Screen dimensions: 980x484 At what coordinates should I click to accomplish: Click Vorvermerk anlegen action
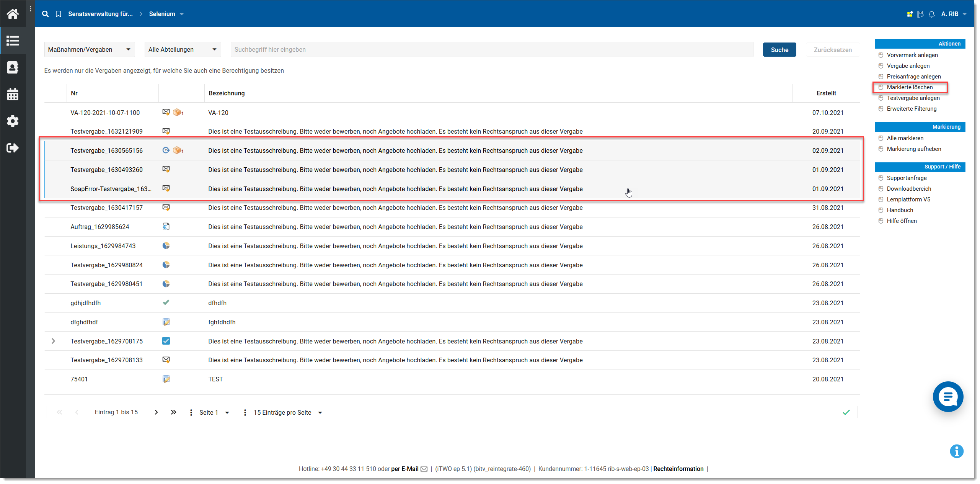click(x=912, y=55)
